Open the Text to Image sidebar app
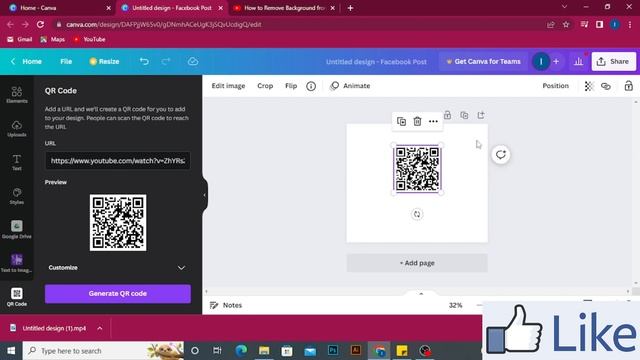Image resolution: width=640 pixels, height=360 pixels. [x=17, y=263]
